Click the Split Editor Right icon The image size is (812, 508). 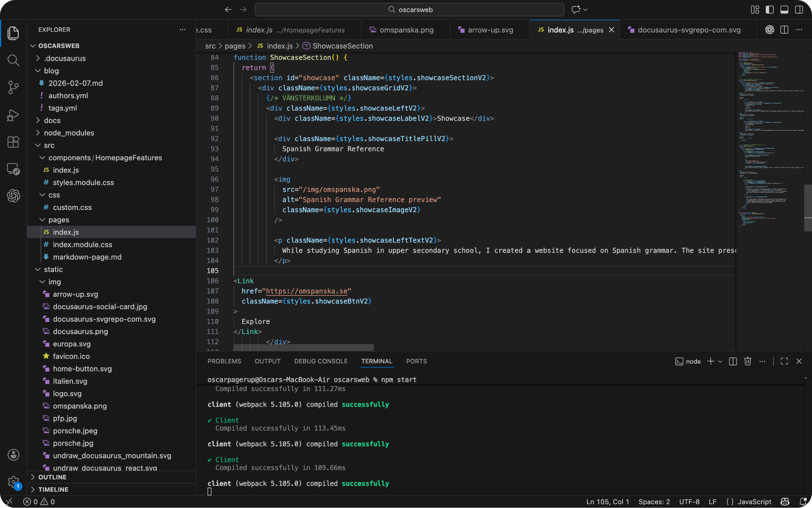[x=784, y=30]
